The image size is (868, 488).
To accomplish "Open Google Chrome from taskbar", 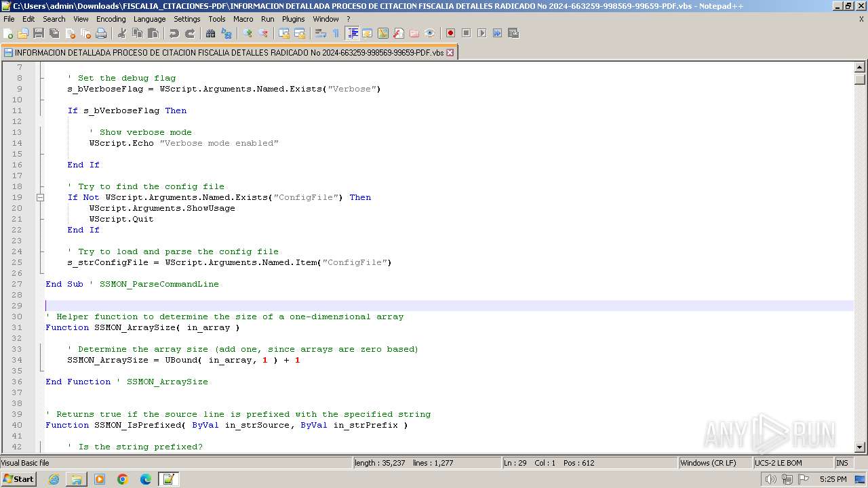I will coord(123,479).
